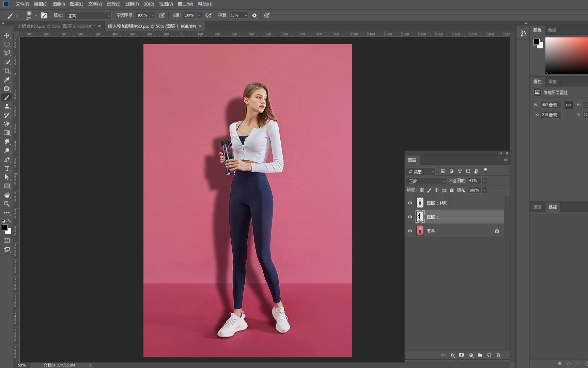Expand layer opacity slider dropdown
588x368 pixels.
click(x=484, y=181)
